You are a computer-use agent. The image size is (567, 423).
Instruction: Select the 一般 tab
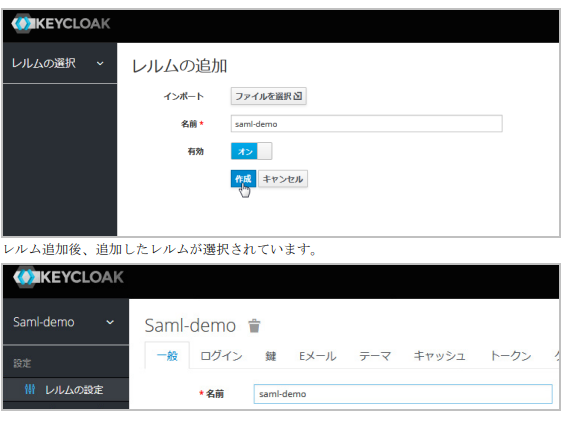click(167, 356)
